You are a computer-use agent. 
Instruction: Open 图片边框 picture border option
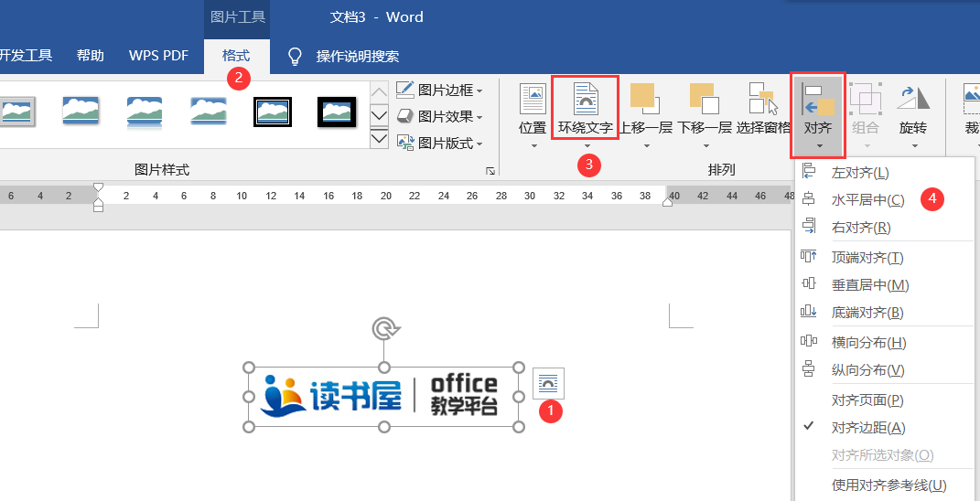pos(440,90)
